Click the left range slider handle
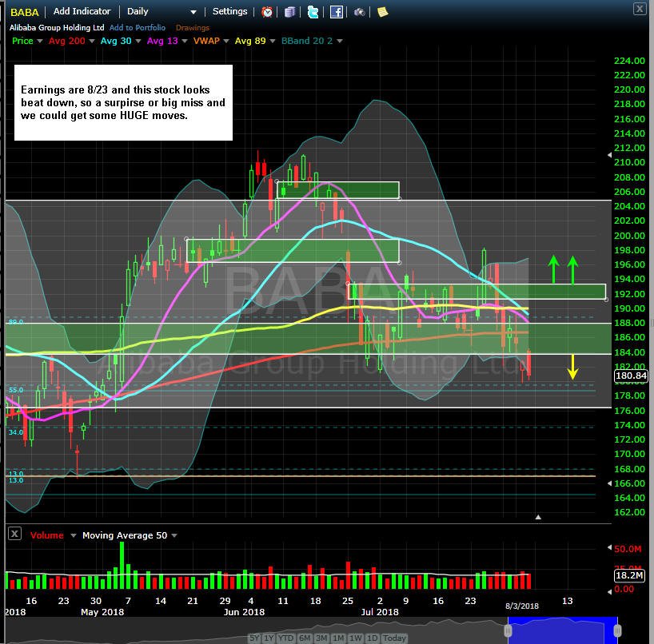This screenshot has height=644, width=654. [508, 630]
